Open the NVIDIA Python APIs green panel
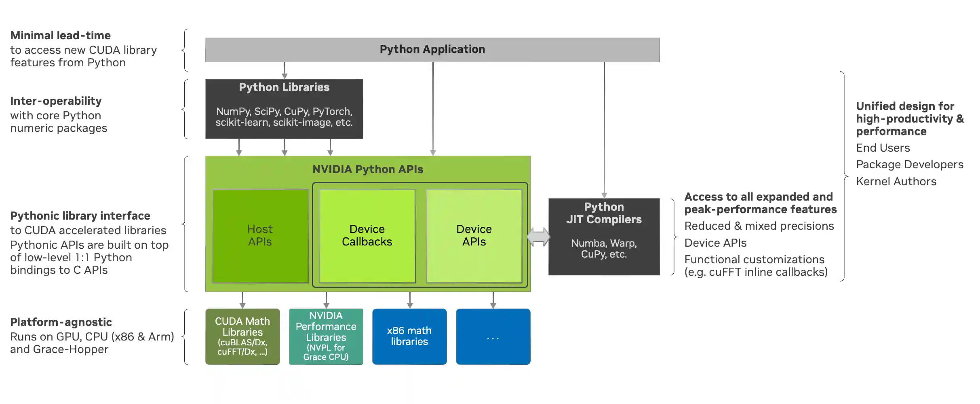980x404 pixels. tap(368, 169)
